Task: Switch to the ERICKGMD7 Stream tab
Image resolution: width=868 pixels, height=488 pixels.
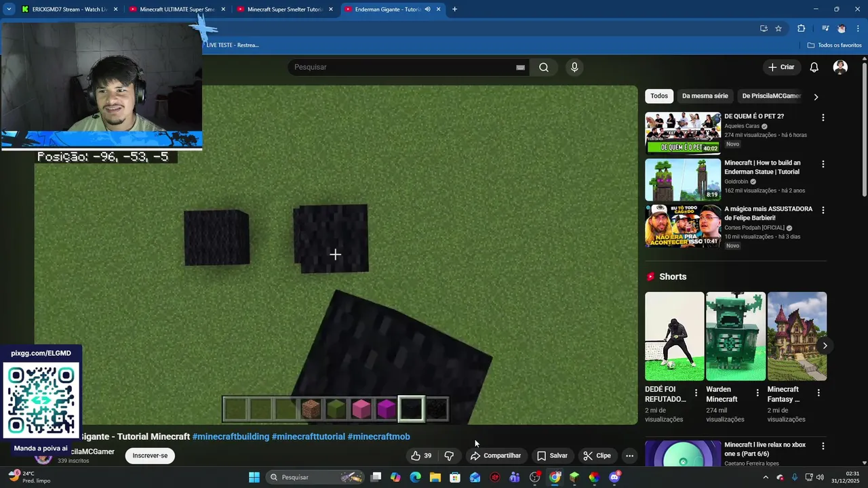Action: (68, 9)
